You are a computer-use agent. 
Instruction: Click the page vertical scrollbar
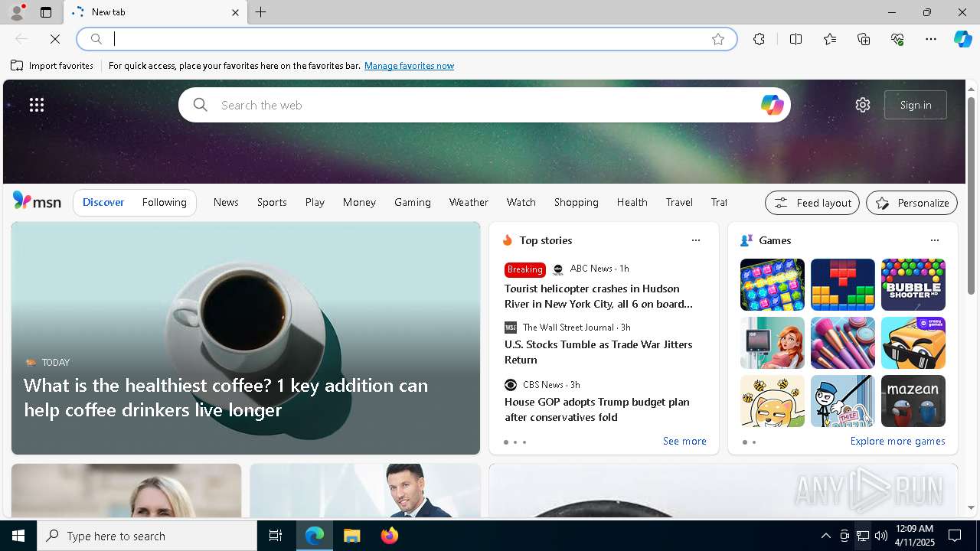pos(971,196)
